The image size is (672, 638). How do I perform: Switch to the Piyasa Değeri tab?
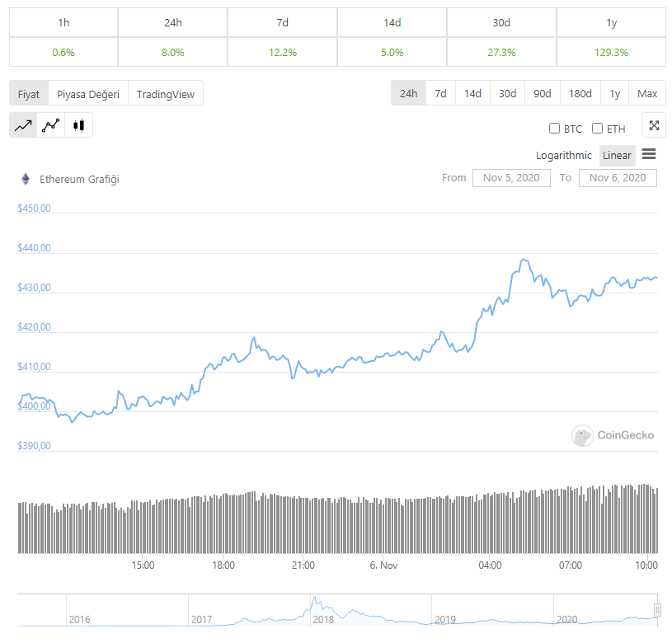click(x=88, y=94)
